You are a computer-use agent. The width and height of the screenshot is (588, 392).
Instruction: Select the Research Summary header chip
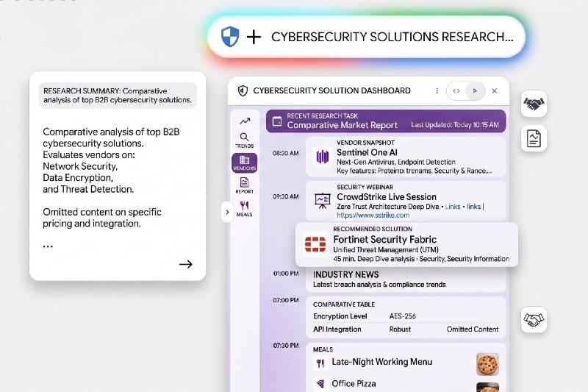coord(118,96)
